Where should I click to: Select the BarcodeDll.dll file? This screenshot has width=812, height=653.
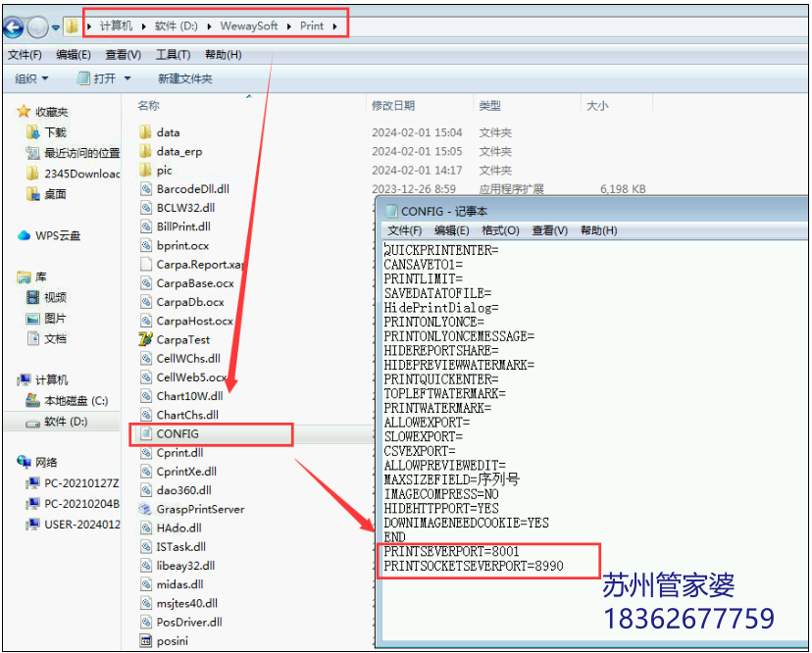point(193,188)
